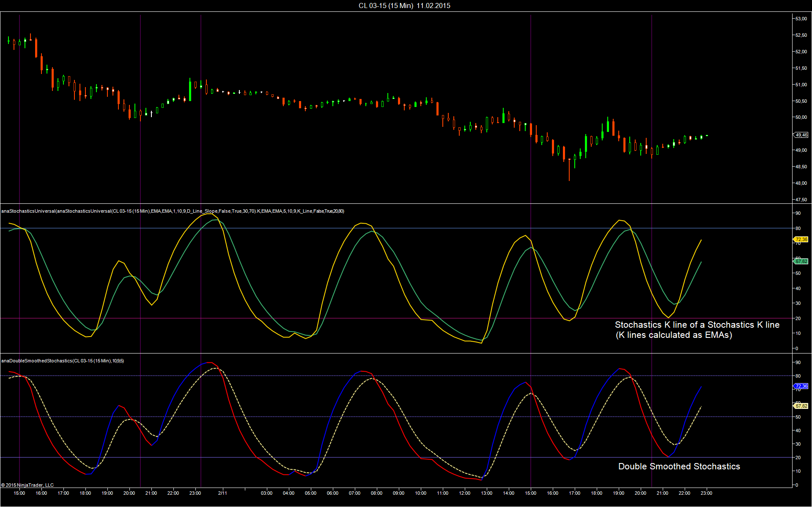Viewport: 812px width, 507px height.
Task: Click the 10 scale label in the Double Smoothed panel
Action: (798, 471)
